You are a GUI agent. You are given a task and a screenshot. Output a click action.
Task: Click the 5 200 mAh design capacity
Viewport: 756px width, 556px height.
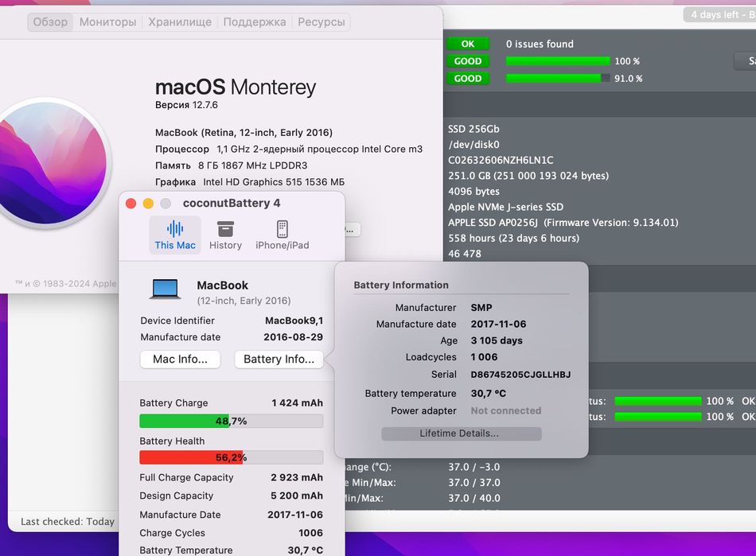click(x=297, y=496)
